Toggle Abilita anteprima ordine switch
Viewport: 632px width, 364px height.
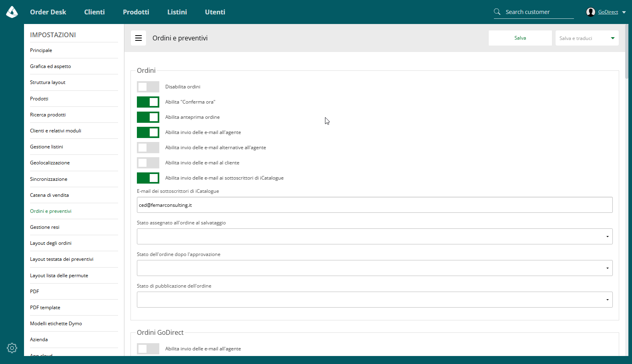(148, 117)
